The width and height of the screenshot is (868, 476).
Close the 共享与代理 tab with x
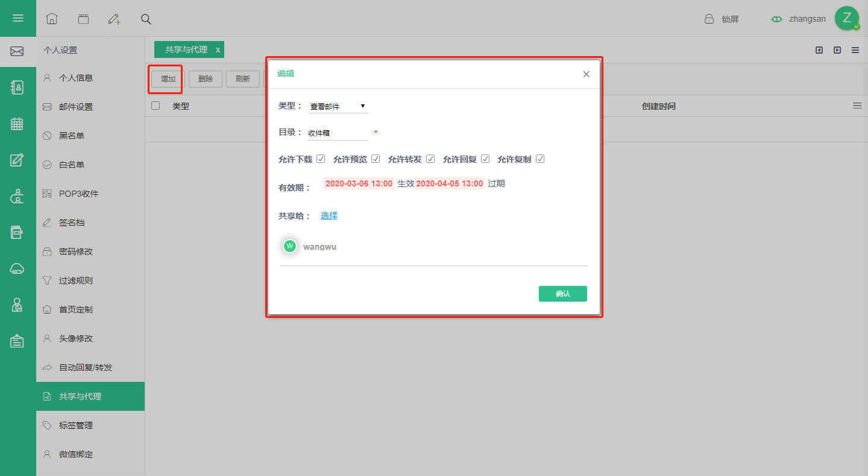218,49
